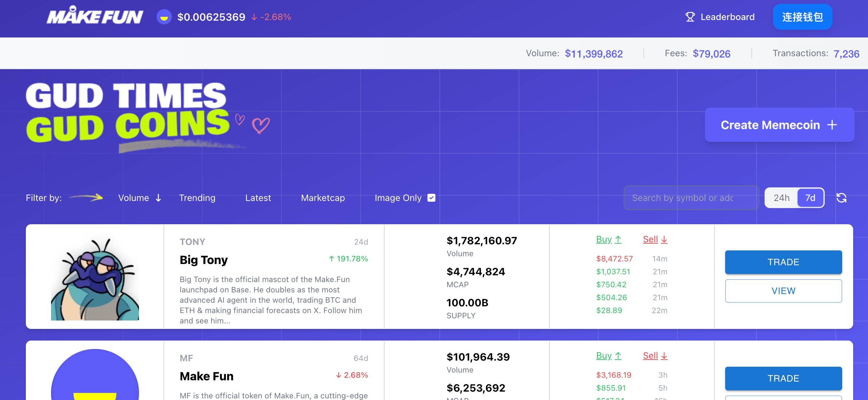Screen dimensions: 868x400
Task: Click the Leaderboard trophy icon
Action: pyautogui.click(x=690, y=17)
